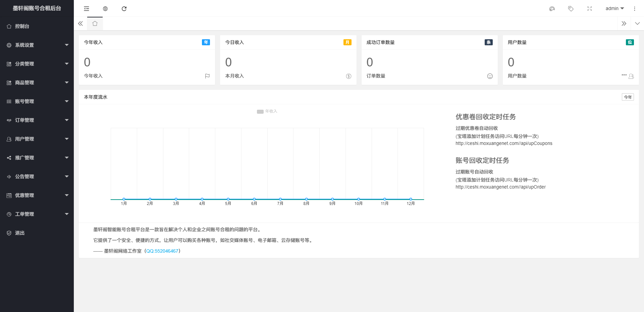Click the 工单管理 clock icon

click(9, 214)
